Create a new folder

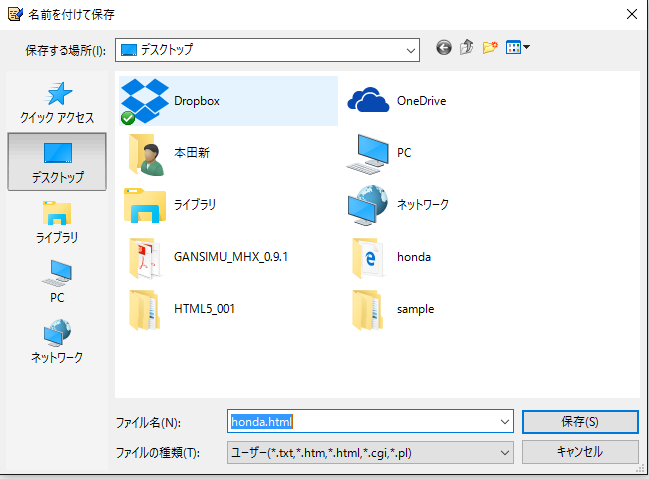(x=490, y=48)
